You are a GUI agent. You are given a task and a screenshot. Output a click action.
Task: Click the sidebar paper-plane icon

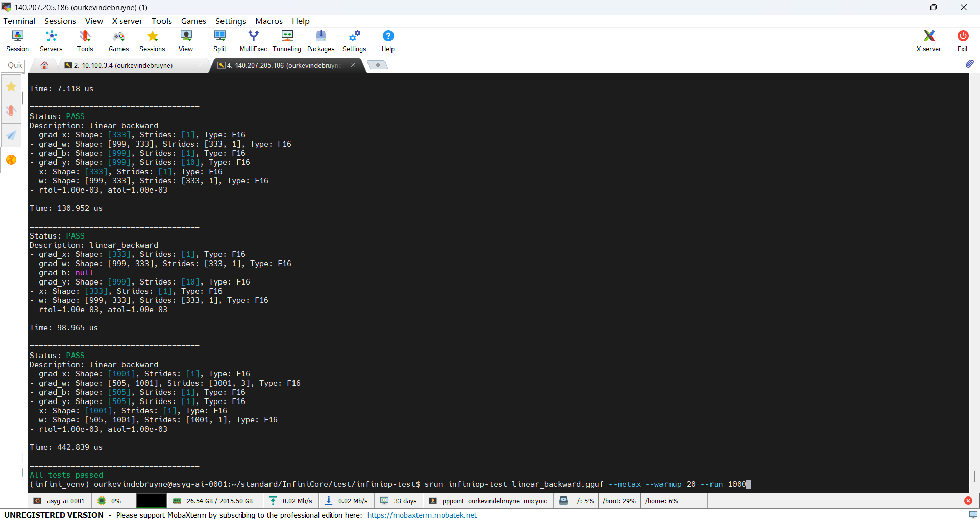[11, 135]
